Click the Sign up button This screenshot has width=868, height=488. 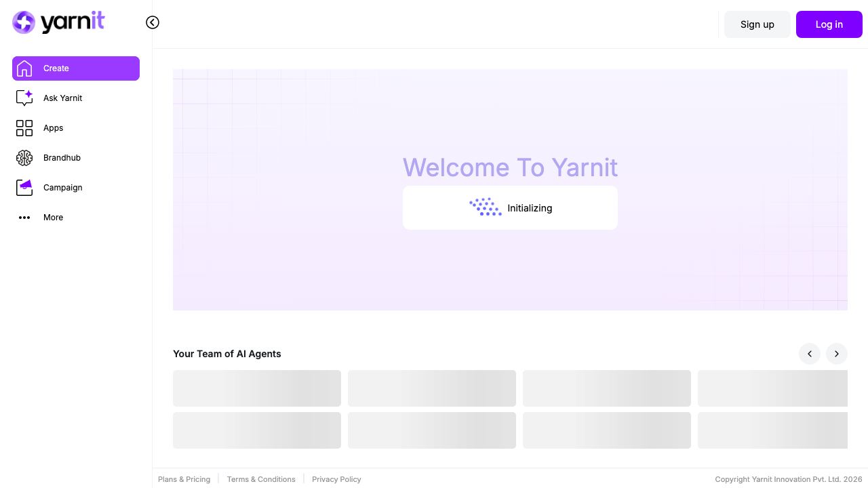[757, 24]
